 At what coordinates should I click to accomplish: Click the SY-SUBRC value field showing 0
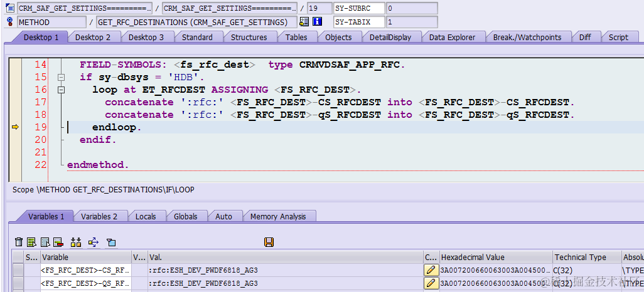(412, 8)
